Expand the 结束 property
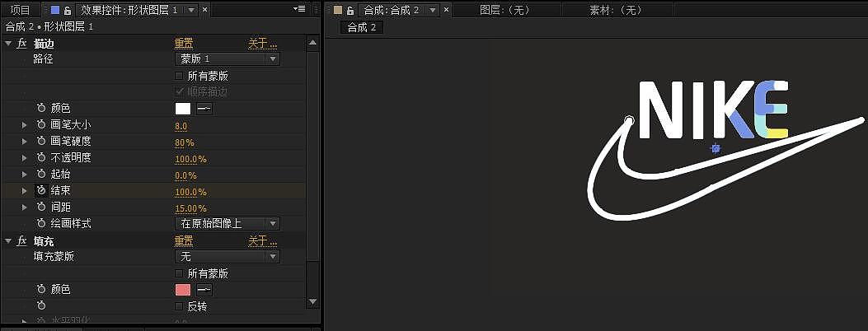 (x=25, y=191)
